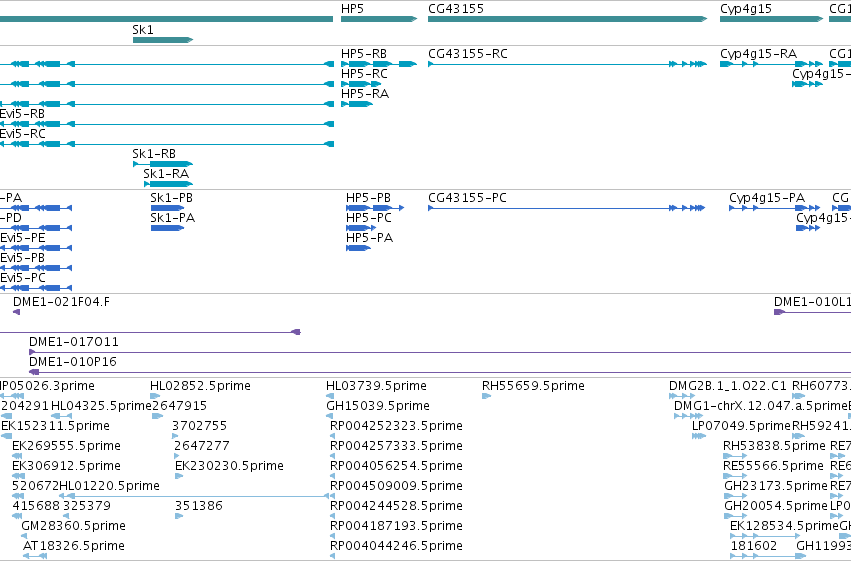This screenshot has width=851, height=561.
Task: Select the Sk1-RB transcript label
Action: pos(154,154)
